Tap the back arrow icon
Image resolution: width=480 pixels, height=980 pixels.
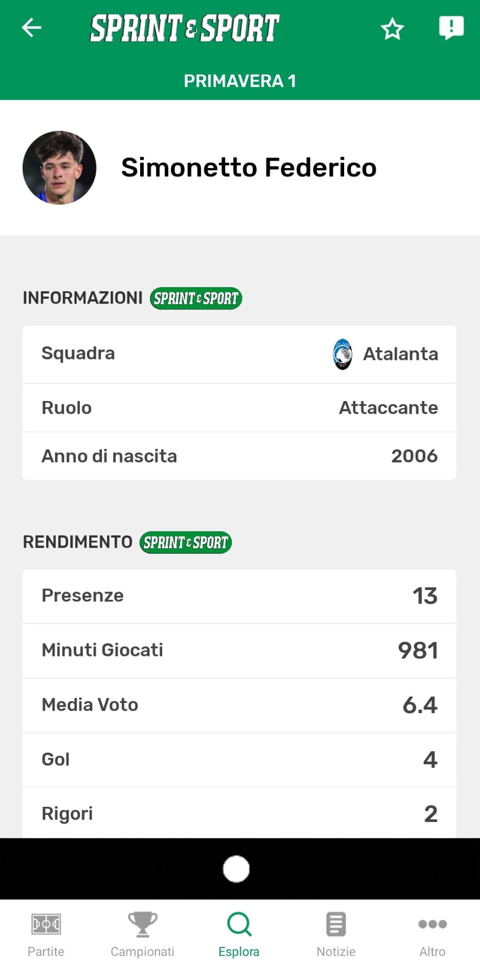click(x=31, y=28)
